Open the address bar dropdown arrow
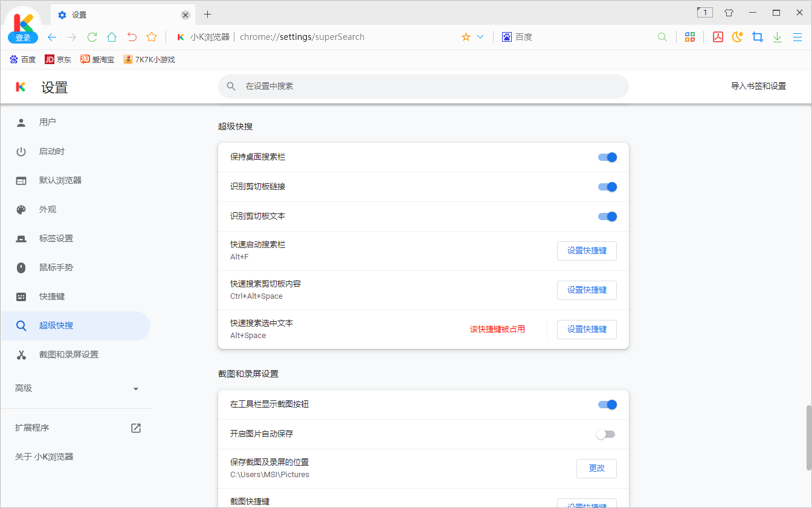This screenshot has height=508, width=812. 480,37
